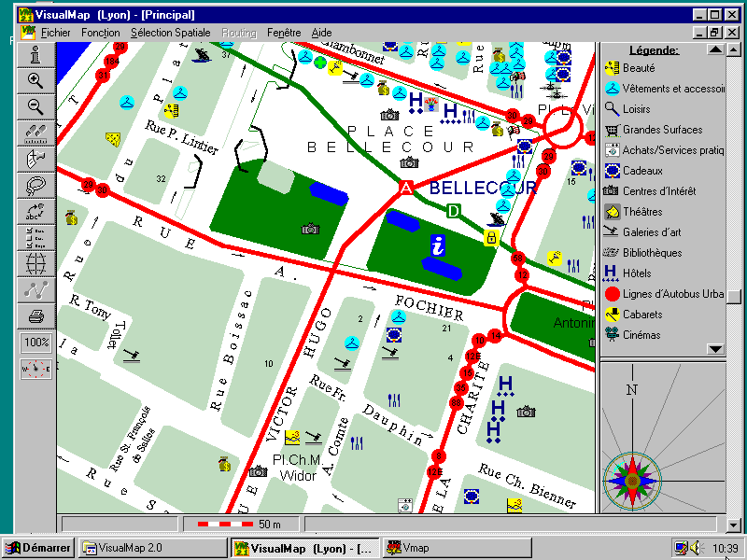This screenshot has width=747, height=560.
Task: Click the Rue P. Lintier street label
Action: click(181, 137)
